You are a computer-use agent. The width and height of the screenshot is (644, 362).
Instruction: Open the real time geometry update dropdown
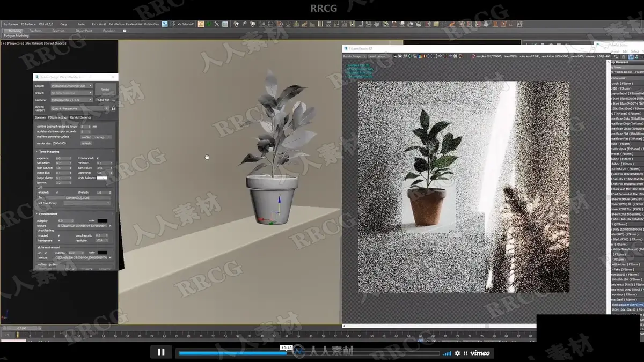click(96, 137)
